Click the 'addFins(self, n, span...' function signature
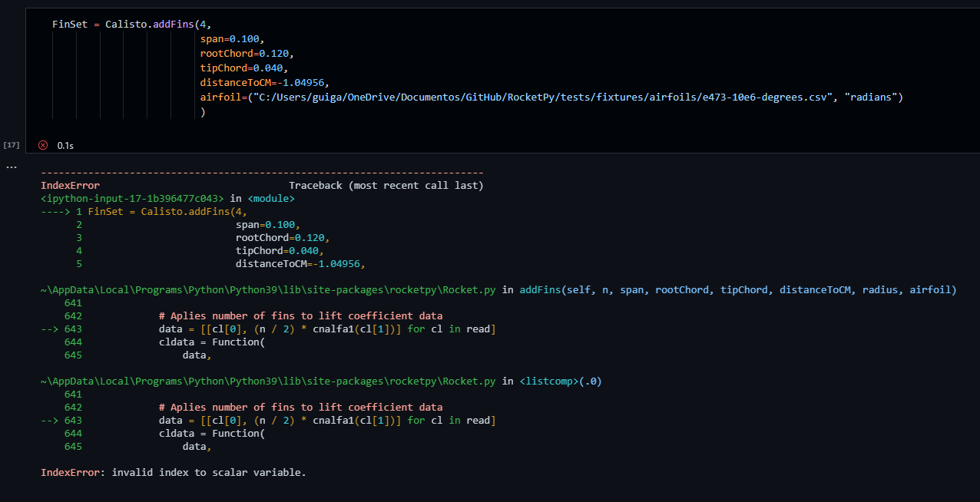 [x=738, y=290]
